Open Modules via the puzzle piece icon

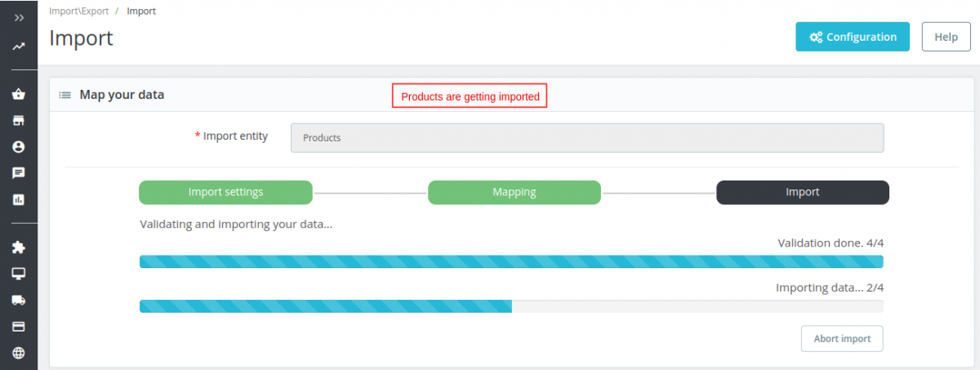pos(19,247)
